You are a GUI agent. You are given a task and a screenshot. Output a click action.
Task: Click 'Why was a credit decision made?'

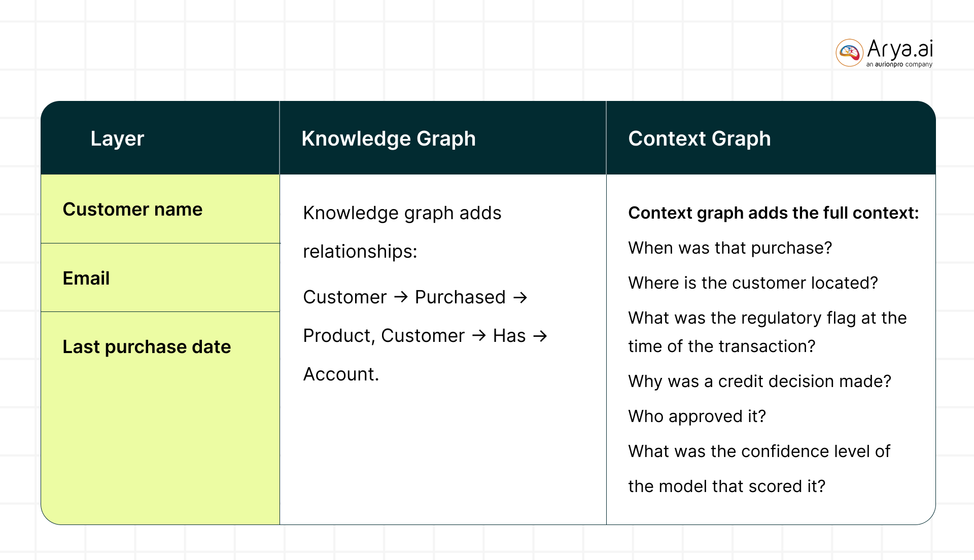[759, 381]
